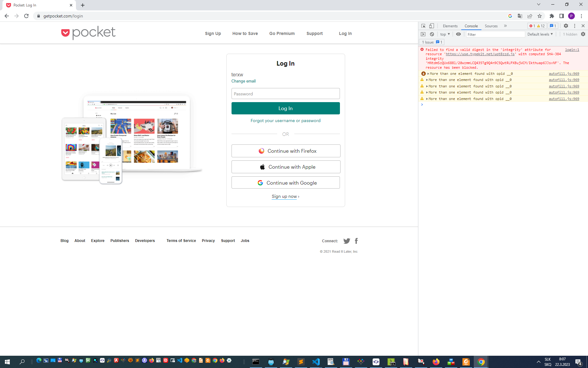Screen dimensions: 588x368
Task: Open the tab search chevron in title bar
Action: click(x=539, y=4)
